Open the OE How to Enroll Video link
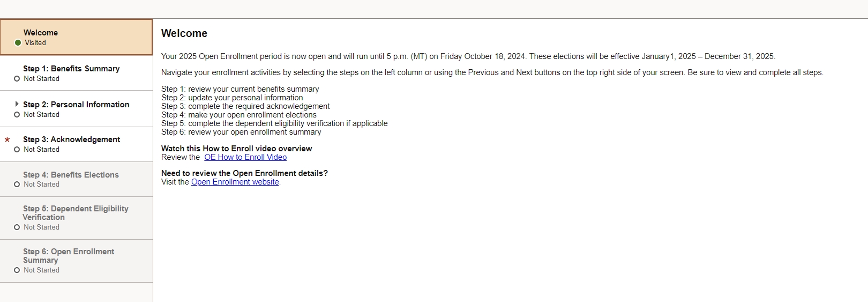 coord(245,157)
